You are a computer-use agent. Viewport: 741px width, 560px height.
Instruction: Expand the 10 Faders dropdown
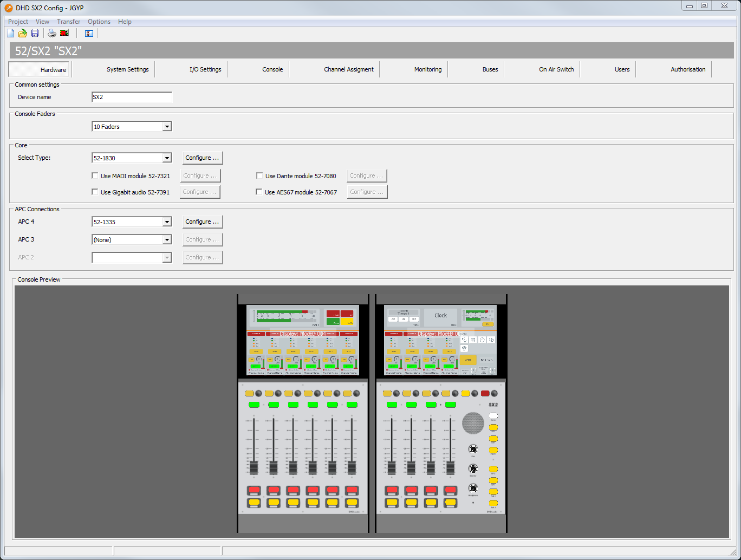tap(167, 127)
